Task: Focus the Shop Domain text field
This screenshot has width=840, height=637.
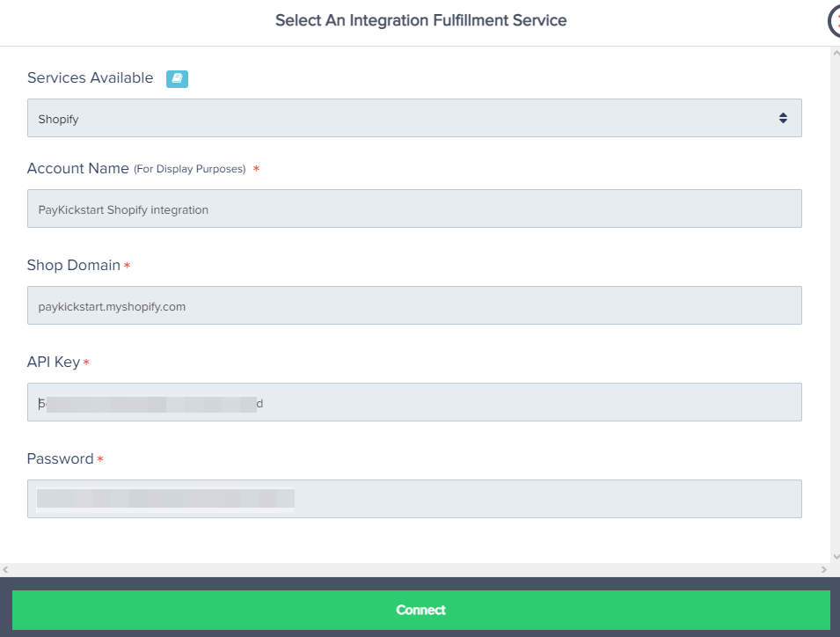Action: click(414, 305)
